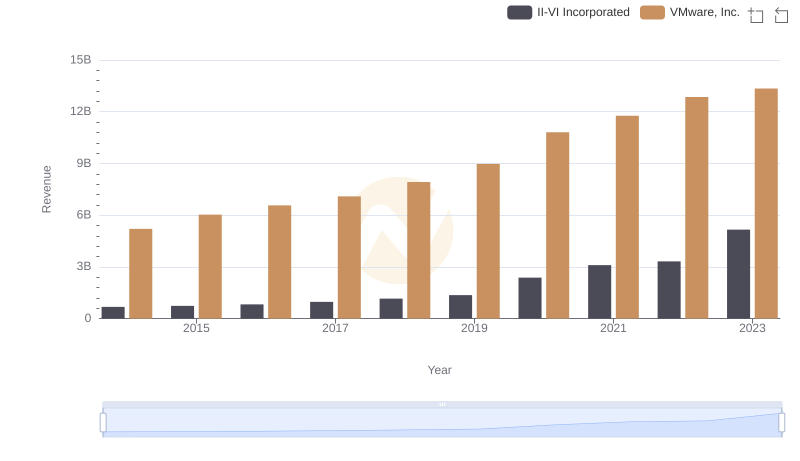The width and height of the screenshot is (800, 461).
Task: Click the Revenue axis title
Action: click(x=46, y=189)
